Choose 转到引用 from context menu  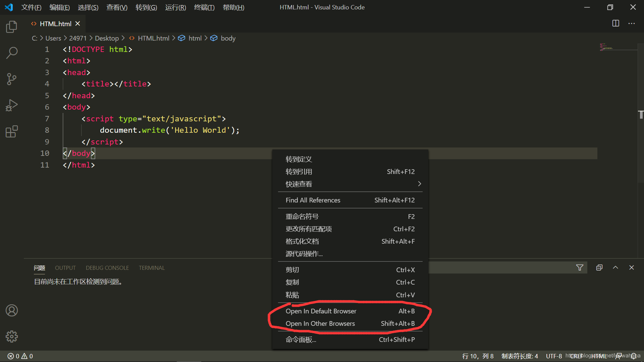click(350, 172)
